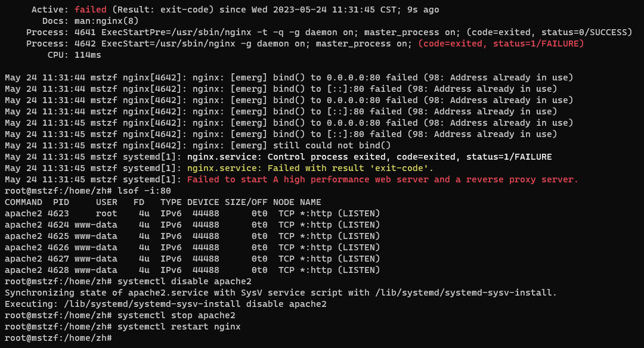Click the COMMAND column header
Image resolution: width=644 pixels, height=348 pixels.
(23, 203)
